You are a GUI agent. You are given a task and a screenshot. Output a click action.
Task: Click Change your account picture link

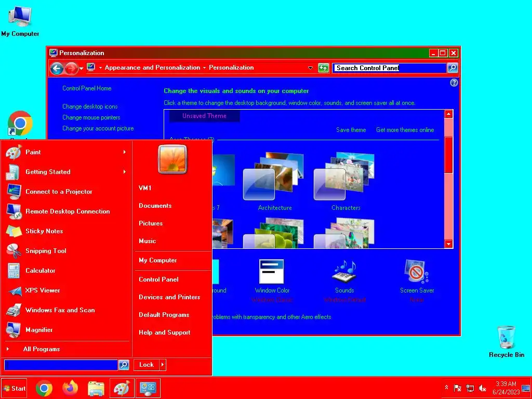tap(98, 128)
